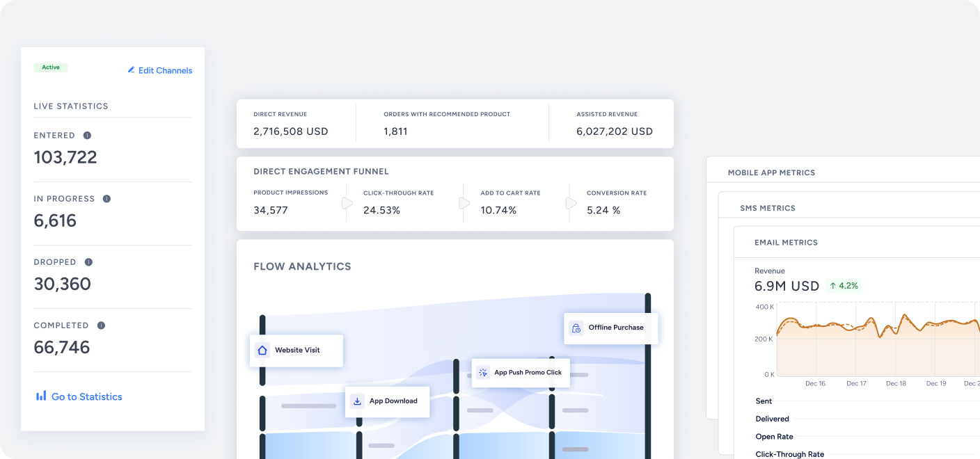Switch to the SMS Metrics panel
The image size is (980, 459).
coord(768,208)
